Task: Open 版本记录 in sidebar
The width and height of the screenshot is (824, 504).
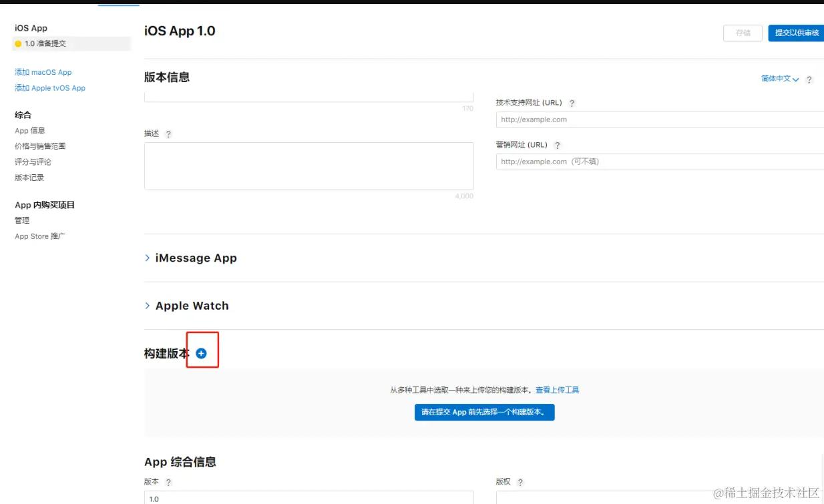Action: (x=29, y=178)
